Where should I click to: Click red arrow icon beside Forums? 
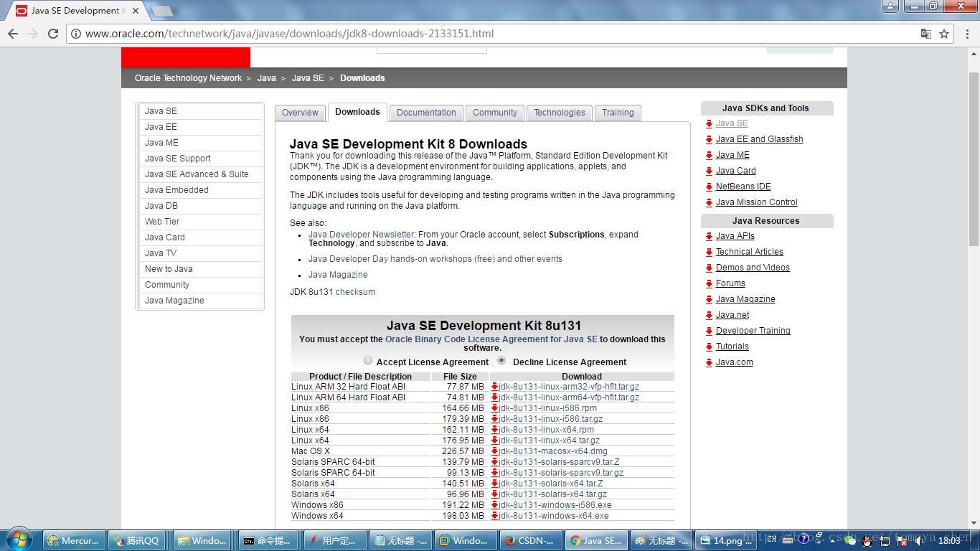pyautogui.click(x=709, y=283)
